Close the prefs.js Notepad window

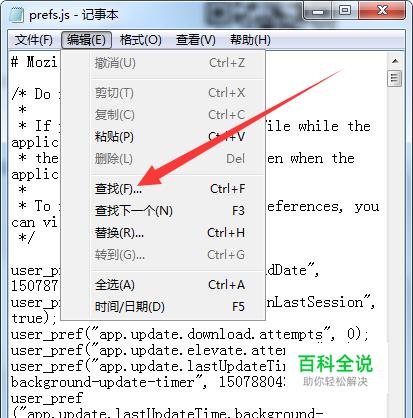coord(382,11)
